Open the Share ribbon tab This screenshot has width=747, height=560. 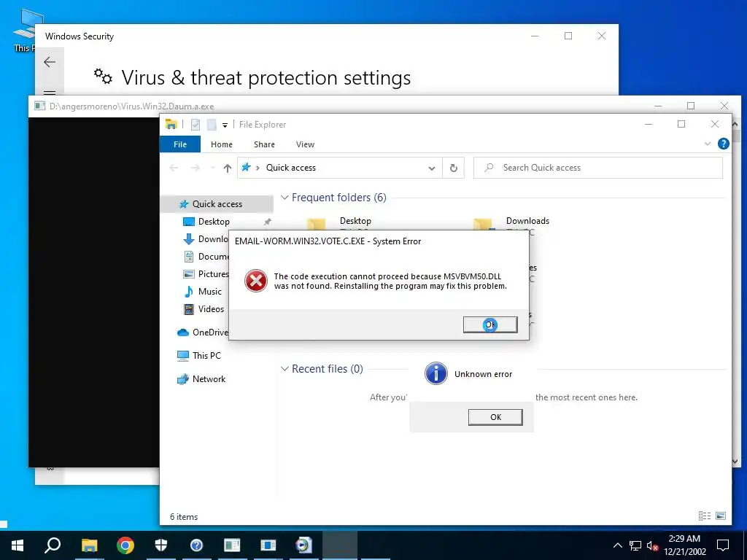pyautogui.click(x=264, y=144)
